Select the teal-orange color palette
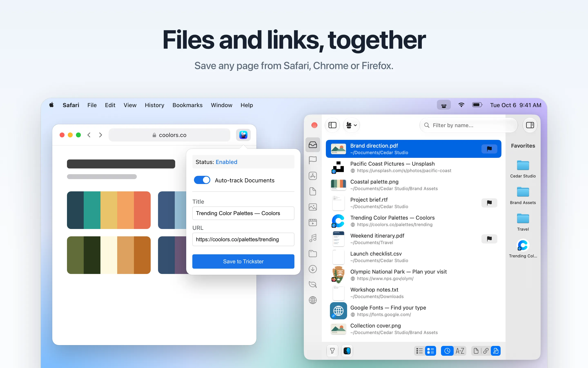The height and width of the screenshot is (368, 588). point(109,210)
